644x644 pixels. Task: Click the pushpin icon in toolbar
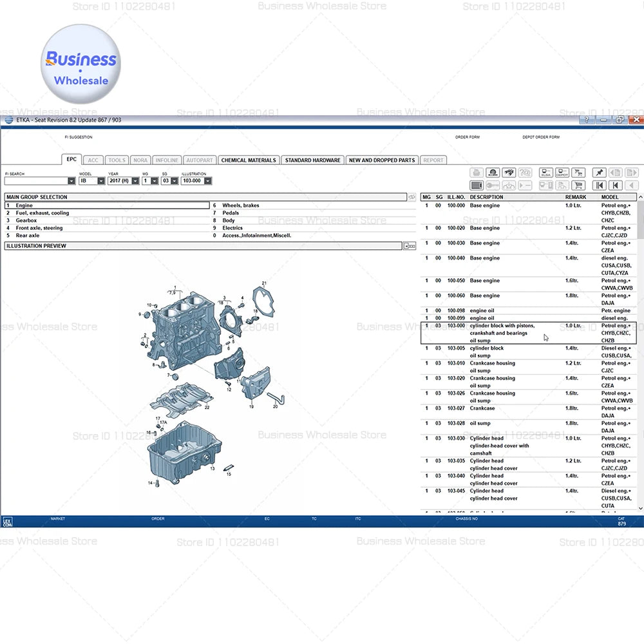599,173
